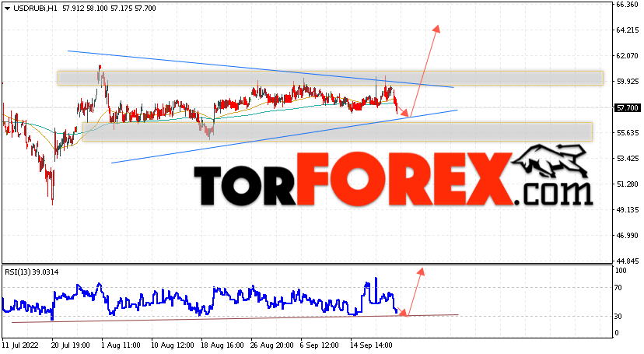This screenshot has height=354, width=644.
Task: Select the RSI 100 level label
Action: pos(621,271)
